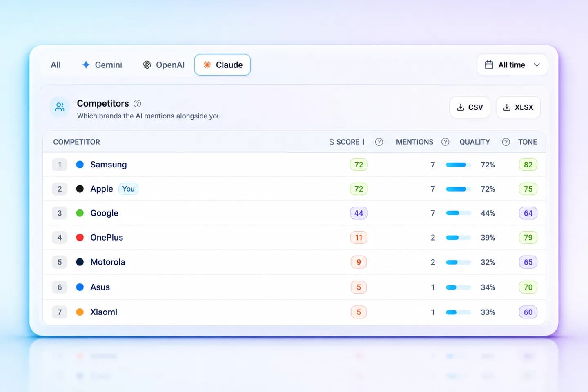Click the TONE column header
Viewport: 588px width, 392px height.
(528, 142)
